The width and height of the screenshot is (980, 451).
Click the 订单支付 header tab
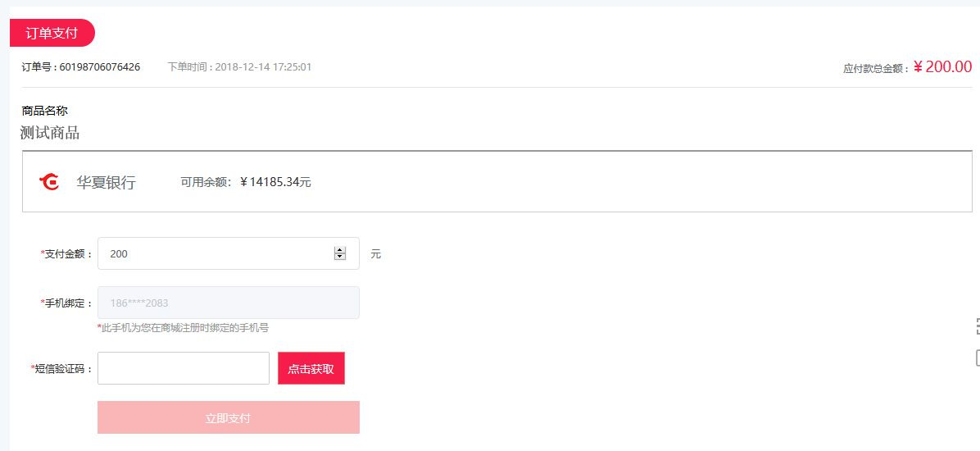click(x=52, y=33)
